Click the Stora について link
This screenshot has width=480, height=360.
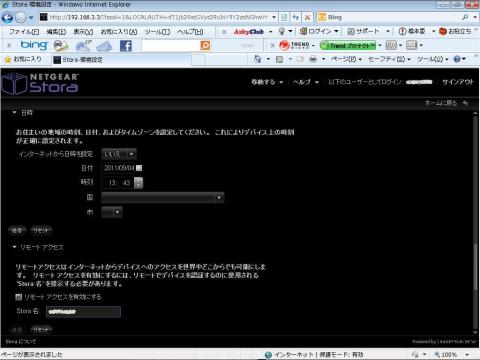tap(21, 341)
